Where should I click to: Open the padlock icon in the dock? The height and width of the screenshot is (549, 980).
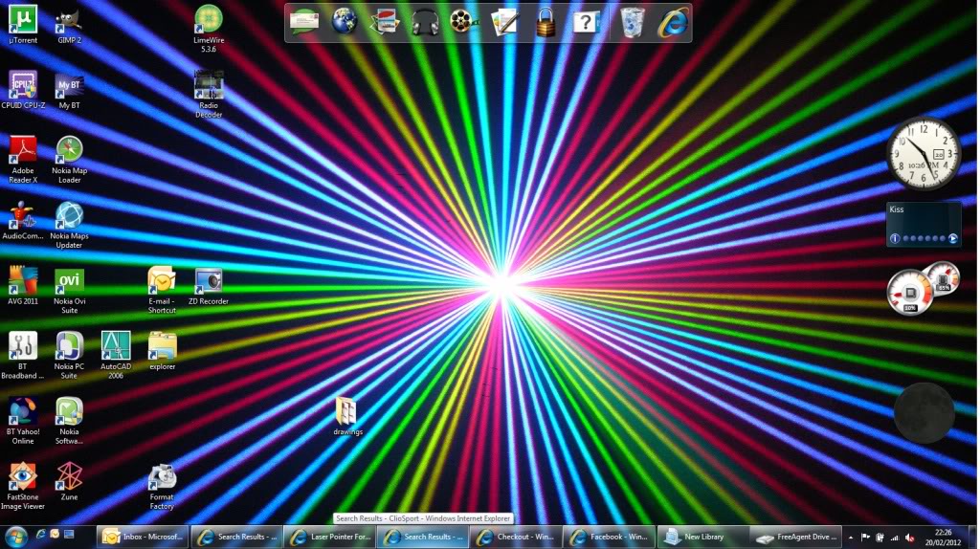(x=546, y=22)
